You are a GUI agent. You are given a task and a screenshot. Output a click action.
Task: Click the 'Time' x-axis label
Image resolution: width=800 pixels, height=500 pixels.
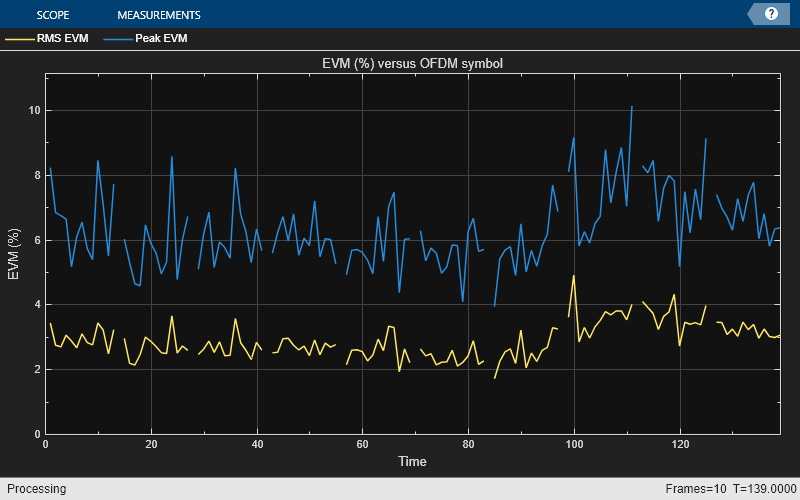412,461
